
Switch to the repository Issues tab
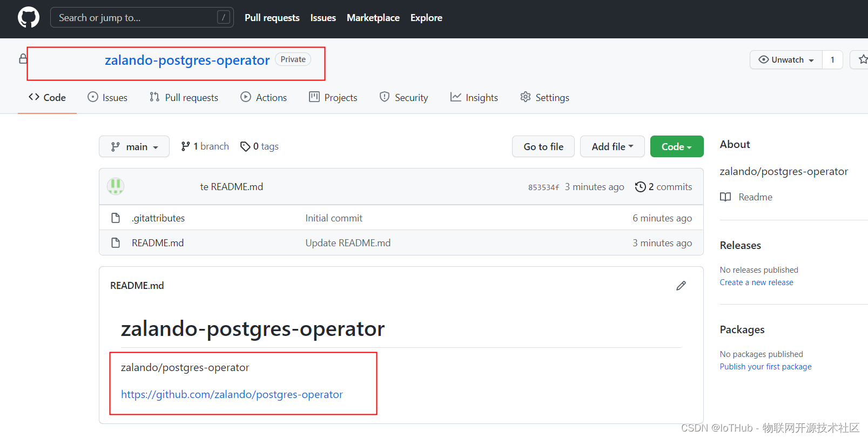(107, 97)
